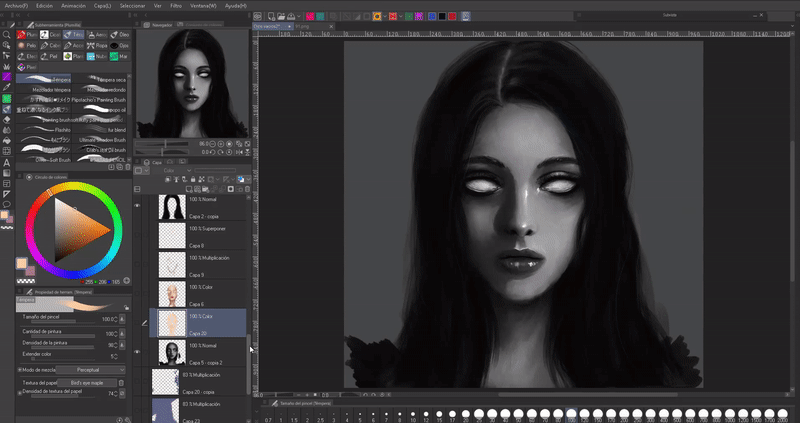Image resolution: width=800 pixels, height=423 pixels.
Task: Select the magnifier Zoom tool
Action: (7, 34)
